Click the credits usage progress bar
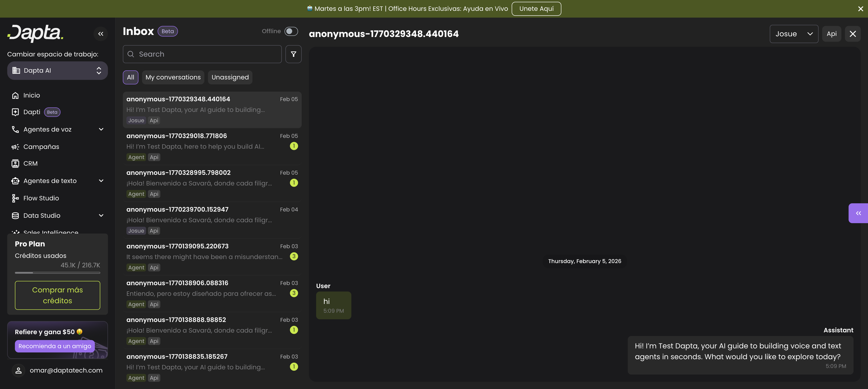 [x=57, y=273]
